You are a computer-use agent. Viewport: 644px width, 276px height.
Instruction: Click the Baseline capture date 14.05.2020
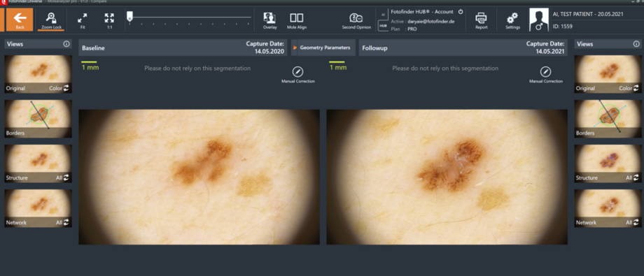click(269, 52)
